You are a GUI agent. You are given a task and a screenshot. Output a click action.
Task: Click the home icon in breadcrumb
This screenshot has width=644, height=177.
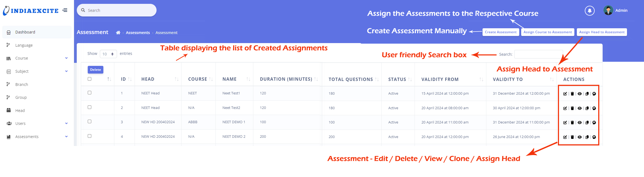tap(118, 33)
